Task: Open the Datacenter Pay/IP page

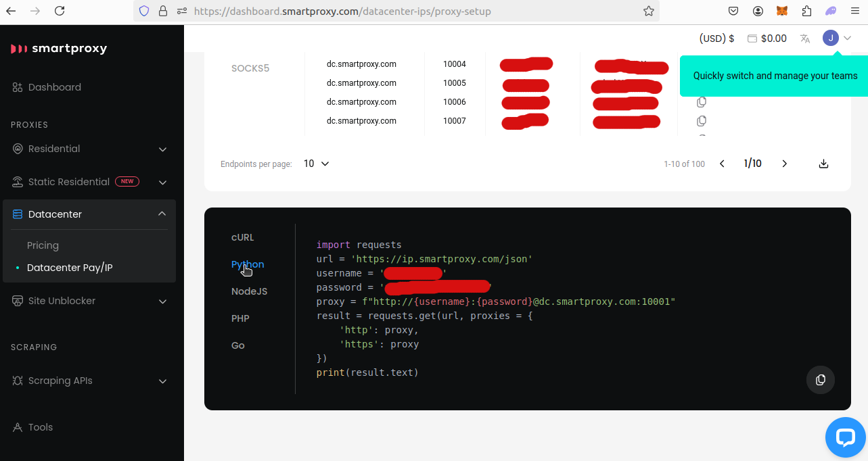Action: click(70, 268)
